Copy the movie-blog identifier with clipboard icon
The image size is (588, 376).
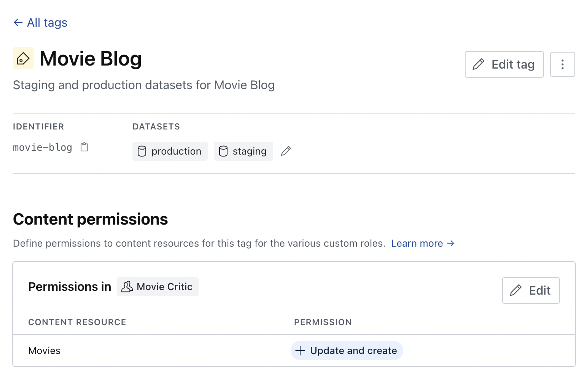point(84,147)
